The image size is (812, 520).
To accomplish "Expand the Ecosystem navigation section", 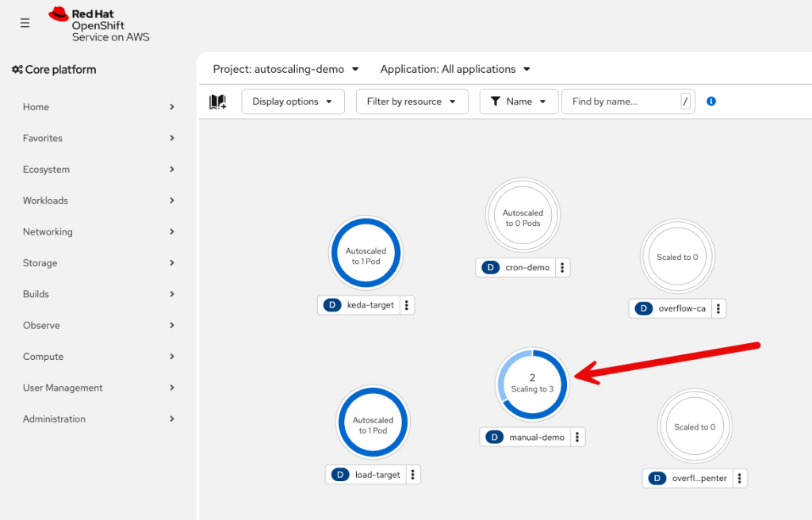I will click(98, 170).
